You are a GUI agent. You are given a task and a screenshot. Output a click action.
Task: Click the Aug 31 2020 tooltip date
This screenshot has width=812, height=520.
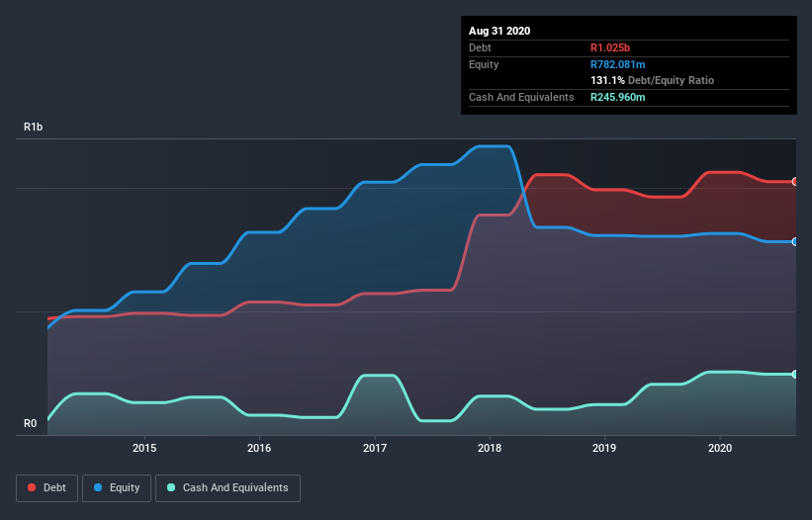tap(499, 31)
